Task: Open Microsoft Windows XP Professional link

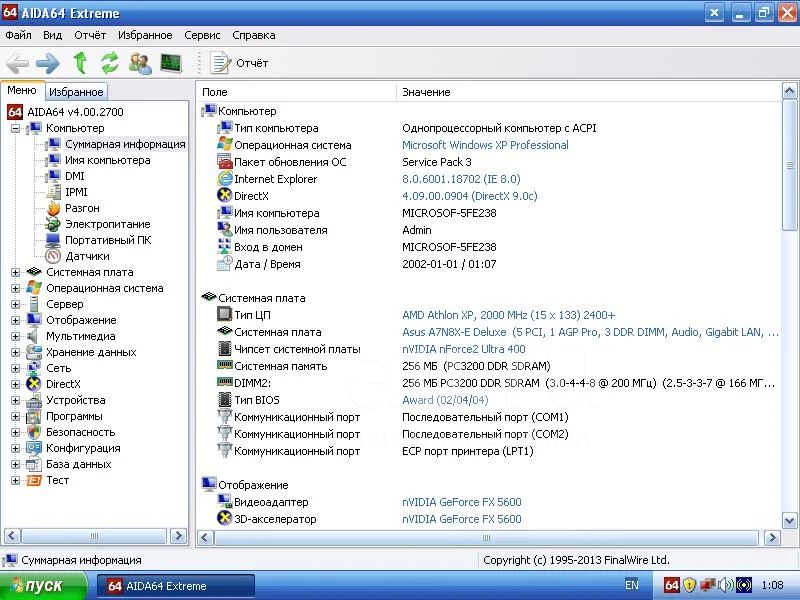Action: [485, 145]
